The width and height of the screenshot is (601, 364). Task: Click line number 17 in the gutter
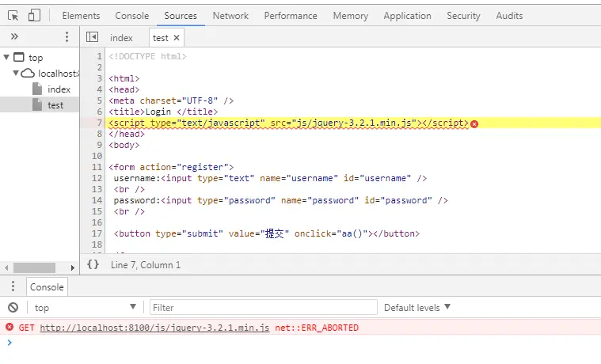(x=97, y=233)
